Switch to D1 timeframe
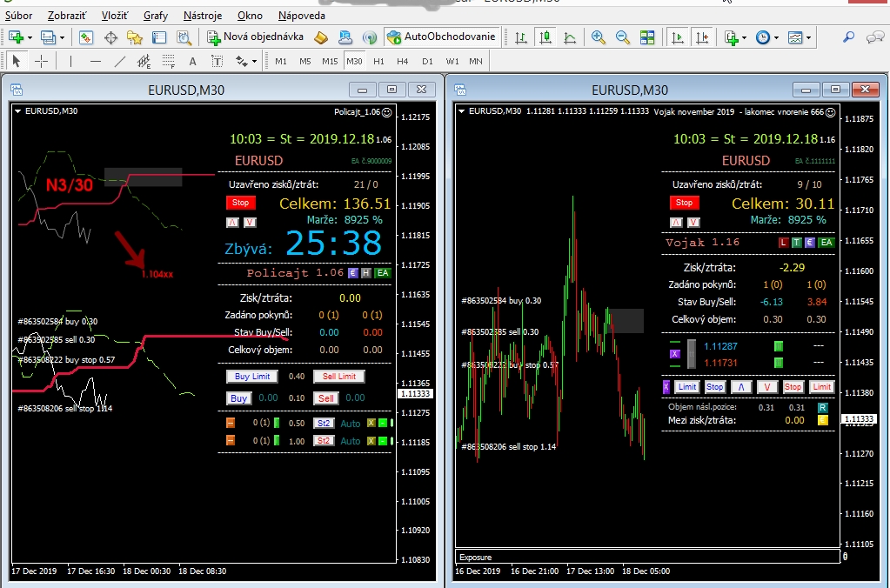890x588 pixels. (427, 61)
